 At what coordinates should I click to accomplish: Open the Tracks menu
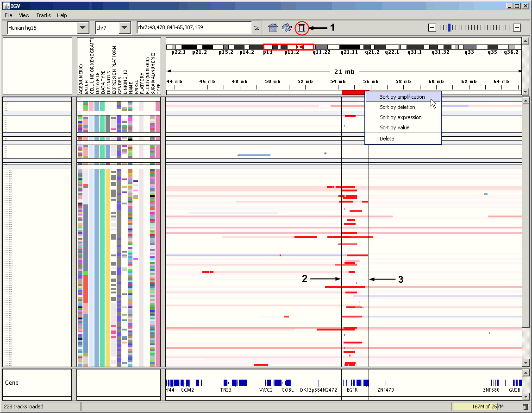pos(44,15)
